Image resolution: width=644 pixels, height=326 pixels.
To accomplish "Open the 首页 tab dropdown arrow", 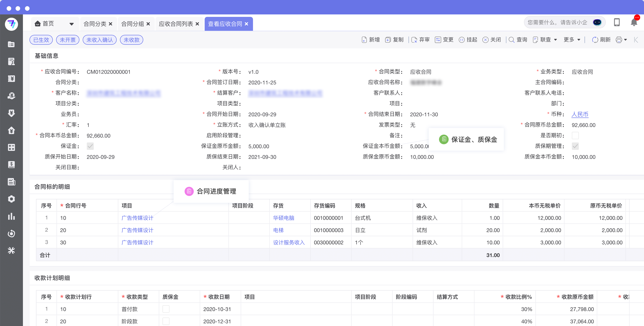I will point(71,24).
